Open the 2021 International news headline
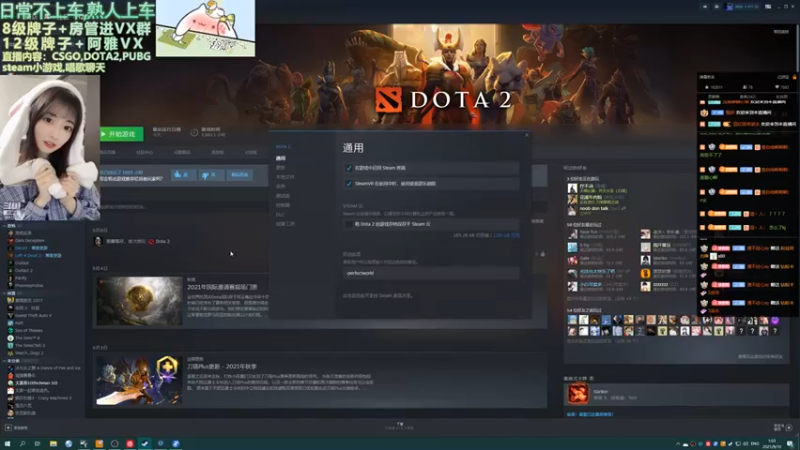The width and height of the screenshot is (800, 450). (x=221, y=287)
